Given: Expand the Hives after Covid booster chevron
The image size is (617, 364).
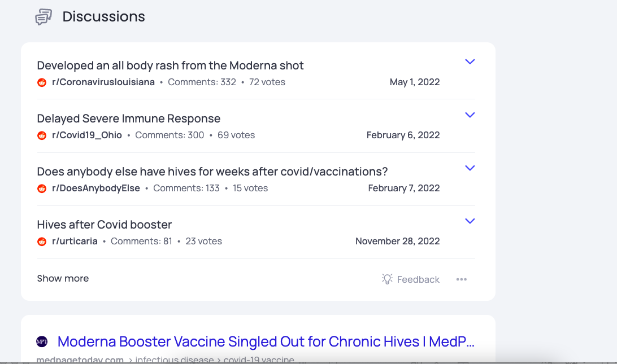Looking at the screenshot, I should (x=470, y=221).
